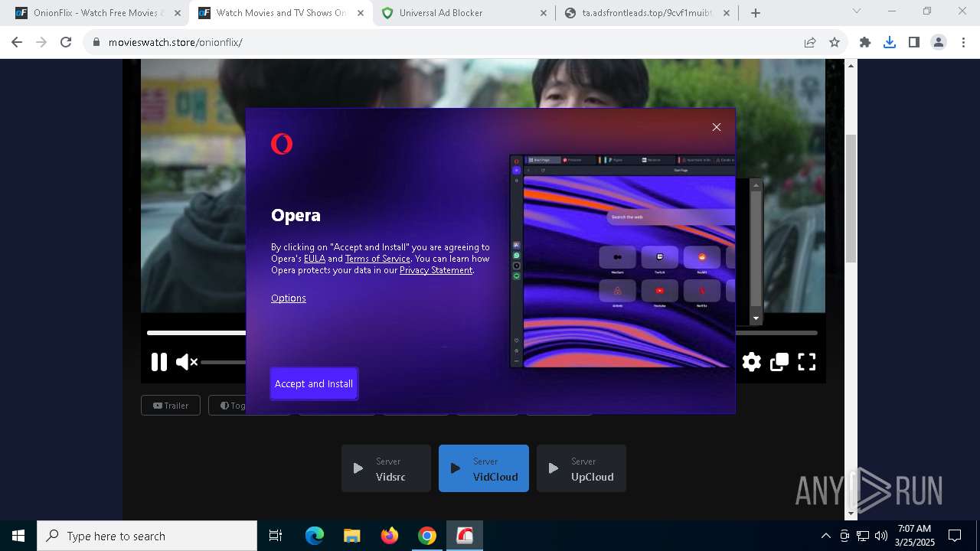Bookmark this page with the star icon
Viewport: 980px width, 551px height.
[835, 42]
